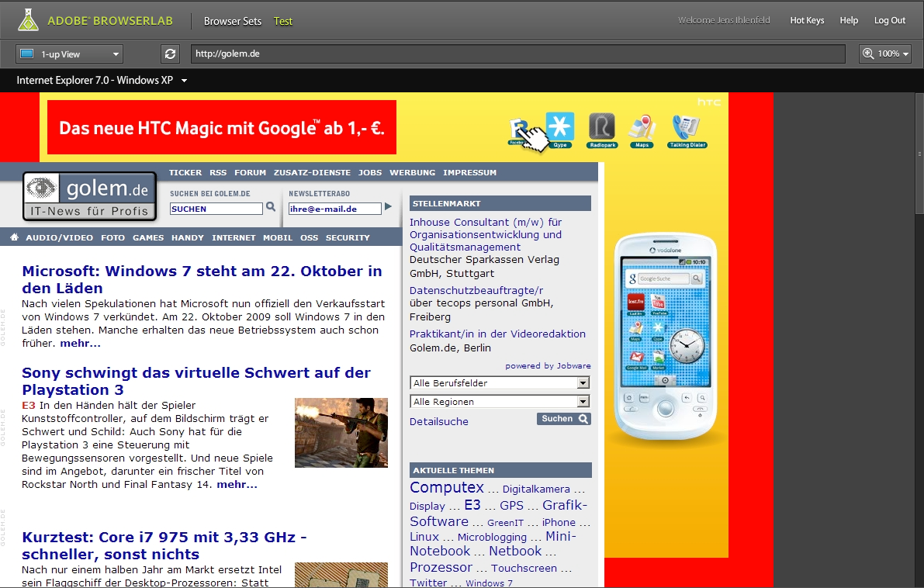Switch to the Test tab
This screenshot has height=588, width=924.
click(283, 21)
